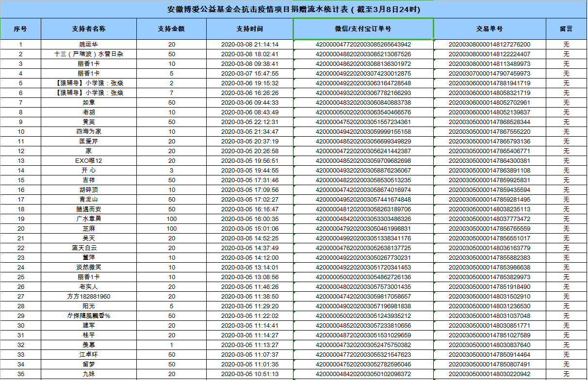The image size is (588, 380).
Task: Click the name cell 老胡
Action: [89, 112]
